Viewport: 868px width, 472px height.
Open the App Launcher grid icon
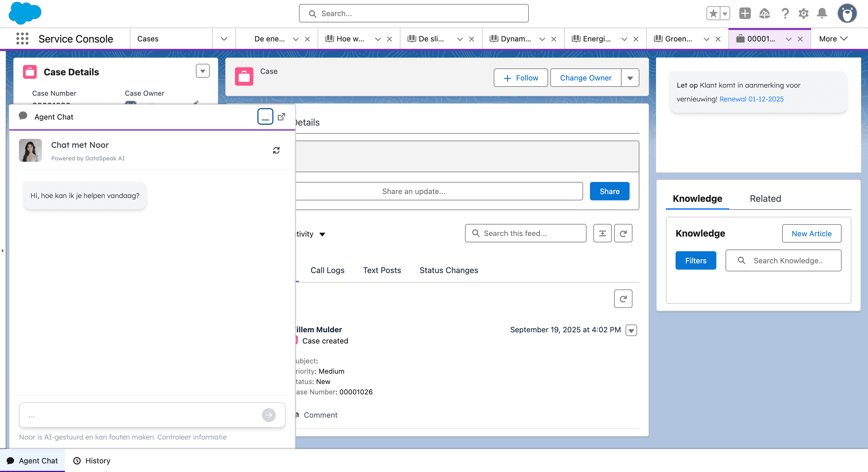click(22, 39)
